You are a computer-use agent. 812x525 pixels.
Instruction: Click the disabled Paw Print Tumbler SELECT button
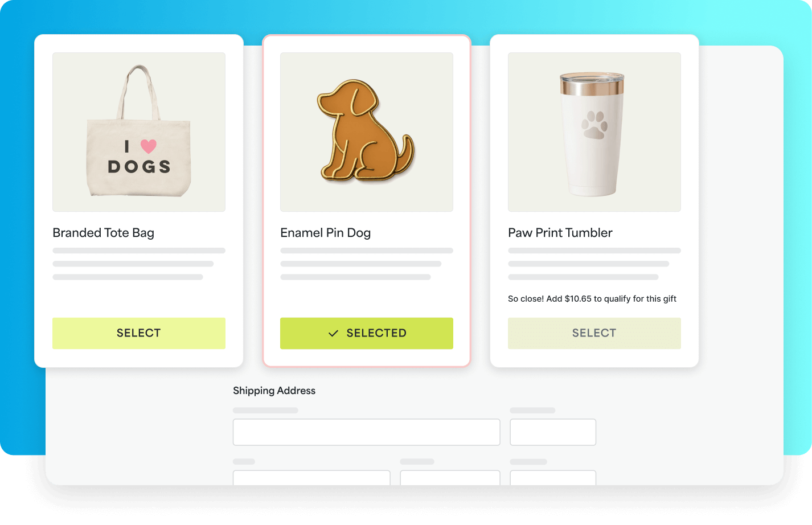(594, 333)
